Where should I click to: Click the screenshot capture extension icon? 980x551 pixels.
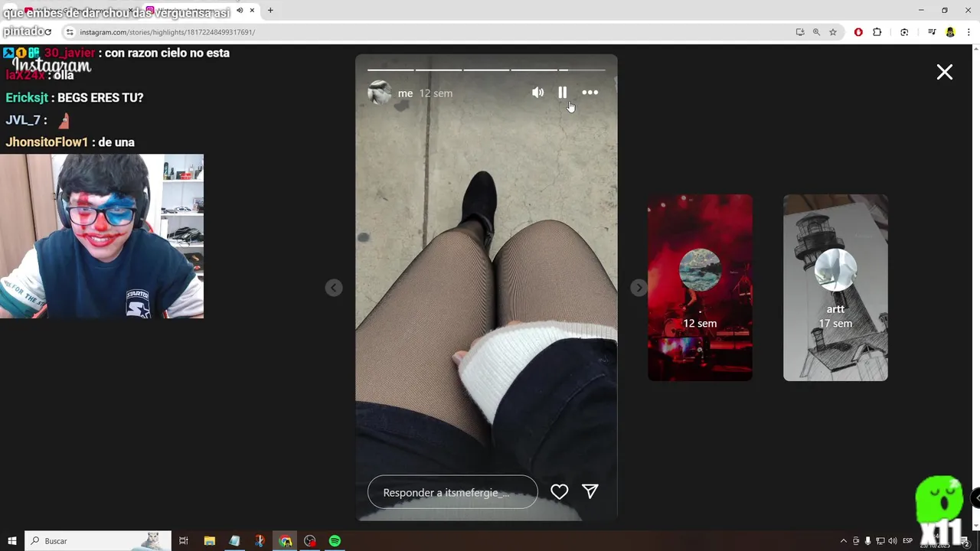(904, 32)
